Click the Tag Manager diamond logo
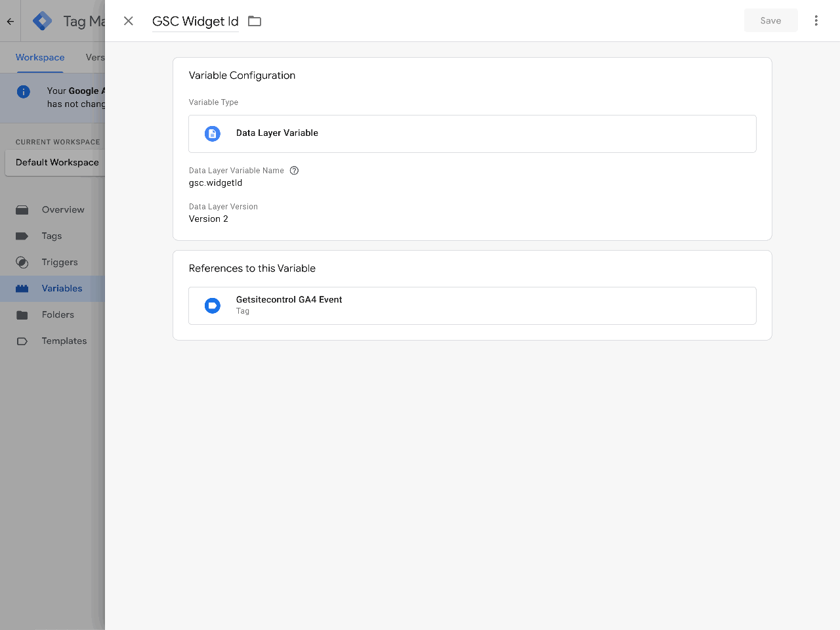This screenshot has height=630, width=840. click(x=41, y=20)
